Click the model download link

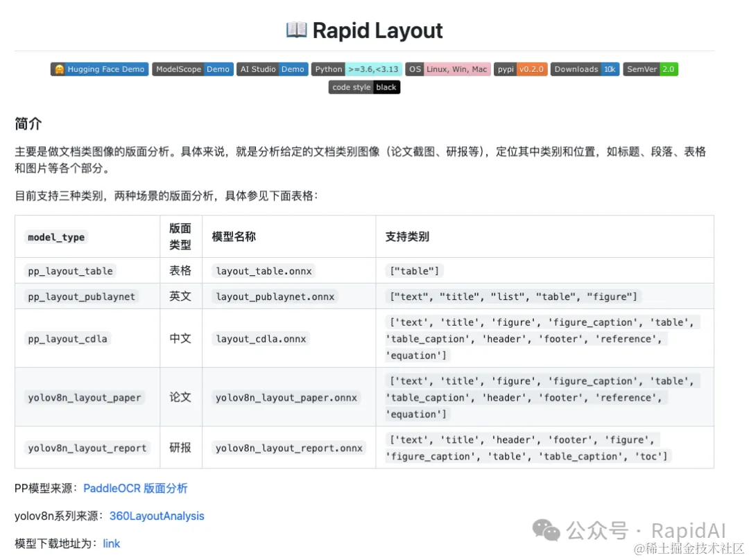tap(111, 543)
